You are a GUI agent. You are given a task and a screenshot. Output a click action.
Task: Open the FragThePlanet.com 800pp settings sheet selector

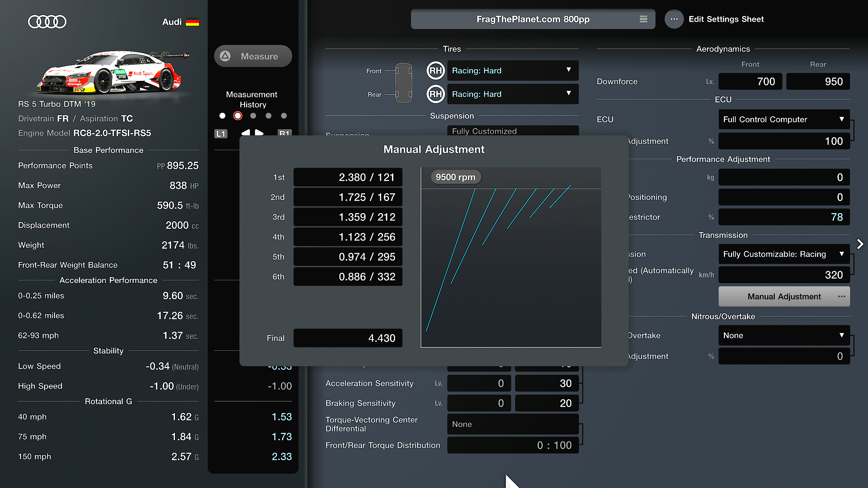point(533,19)
